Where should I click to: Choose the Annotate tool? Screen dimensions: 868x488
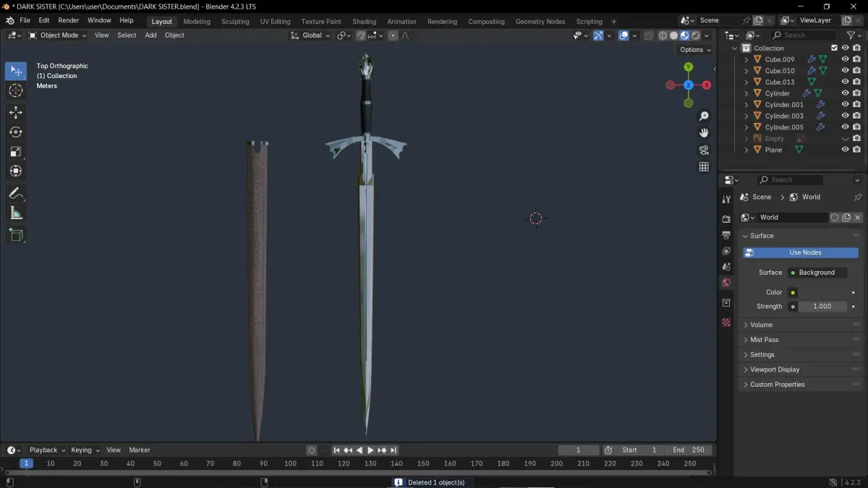(16, 193)
